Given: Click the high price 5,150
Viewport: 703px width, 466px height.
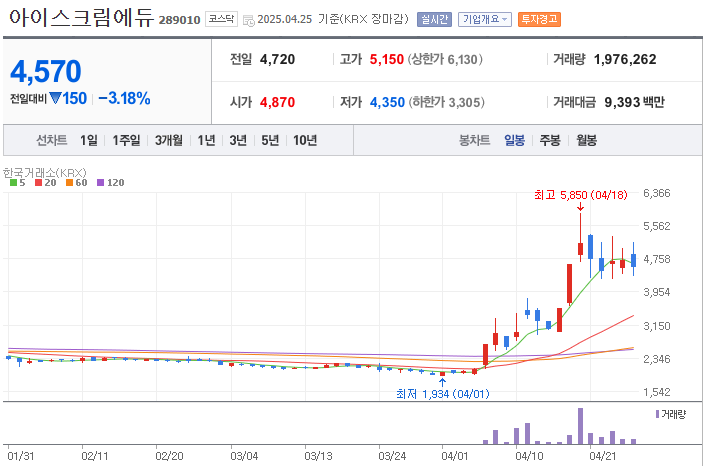Looking at the screenshot, I should [x=386, y=59].
